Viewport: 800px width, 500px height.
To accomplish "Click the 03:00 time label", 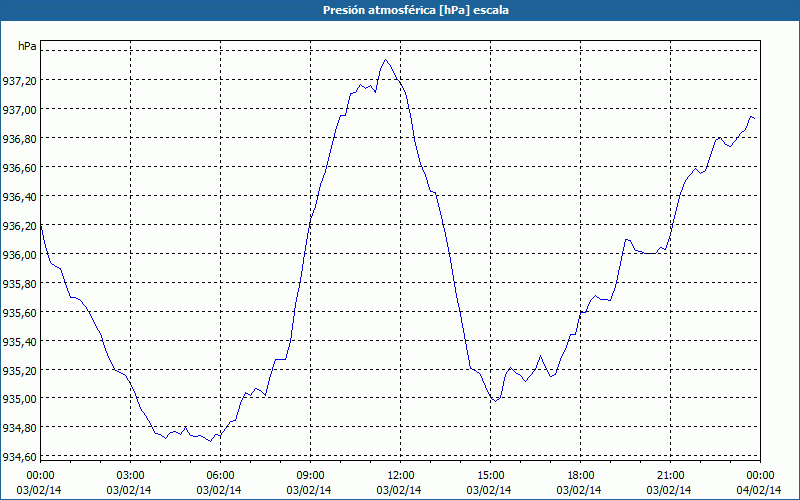I will (x=131, y=476).
